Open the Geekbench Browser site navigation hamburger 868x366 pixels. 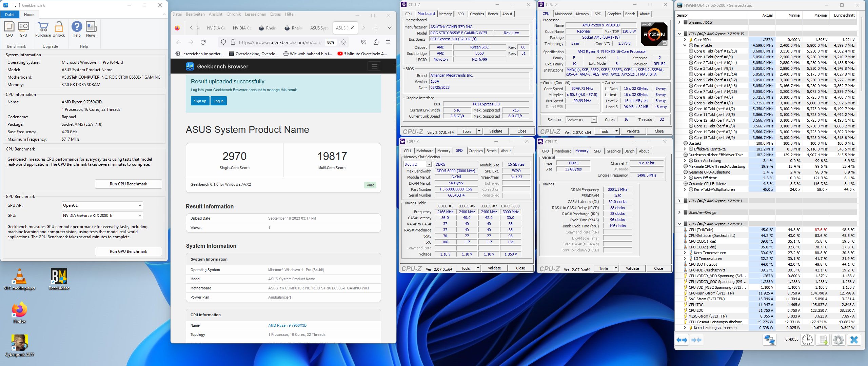click(374, 66)
